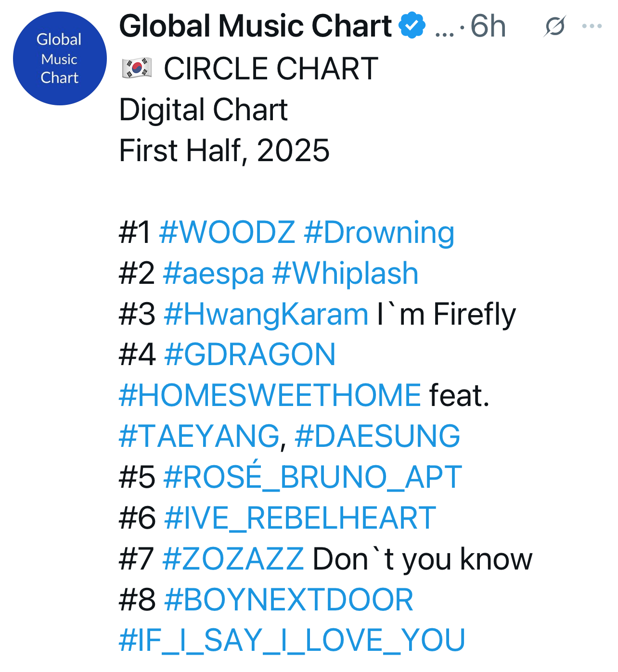Open the 6h post timestamp
Viewport: 618px width, 672px height.
[x=488, y=26]
